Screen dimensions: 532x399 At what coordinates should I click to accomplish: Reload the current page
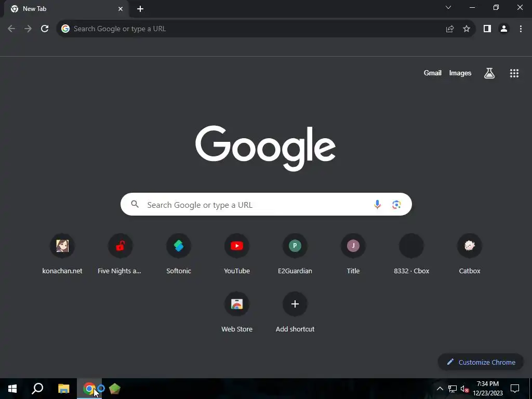click(45, 29)
